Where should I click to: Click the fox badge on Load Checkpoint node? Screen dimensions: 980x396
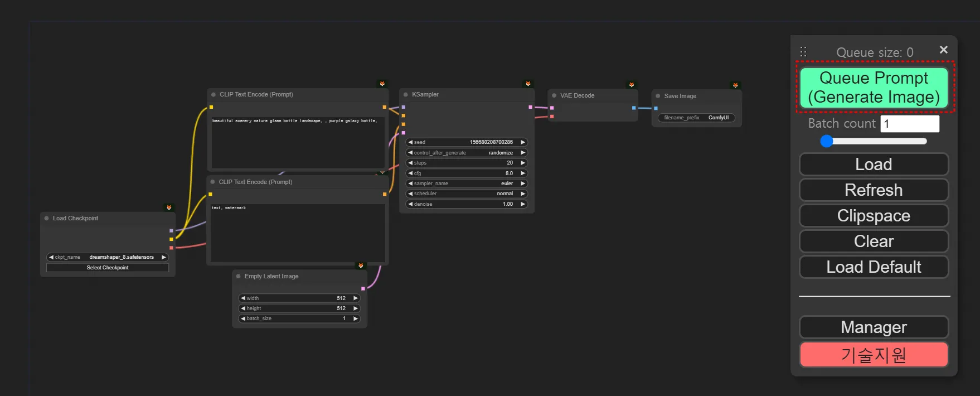click(169, 207)
